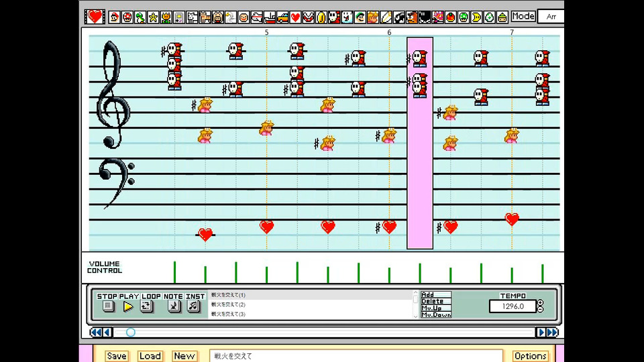Select list entry 戦火を交えて(2)
644x362 pixels.
(x=311, y=304)
